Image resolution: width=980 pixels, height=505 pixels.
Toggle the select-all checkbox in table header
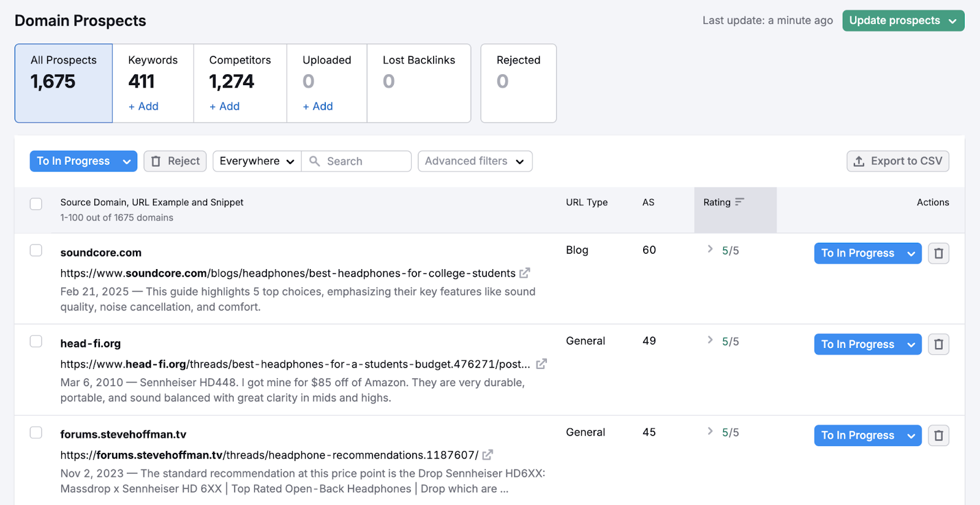click(36, 204)
